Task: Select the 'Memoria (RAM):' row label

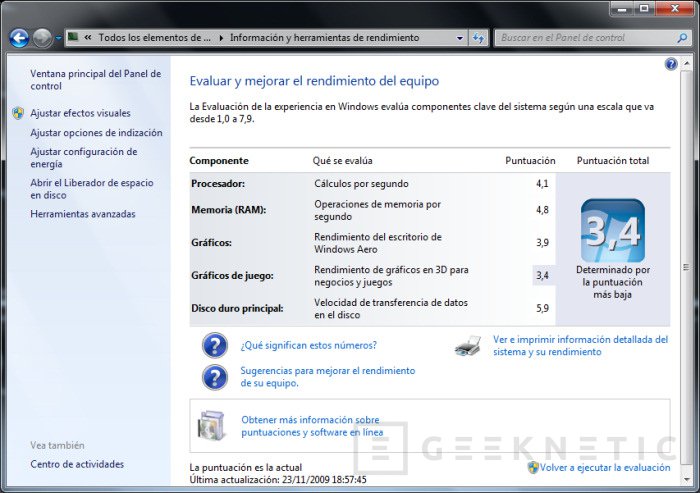Action: [229, 209]
